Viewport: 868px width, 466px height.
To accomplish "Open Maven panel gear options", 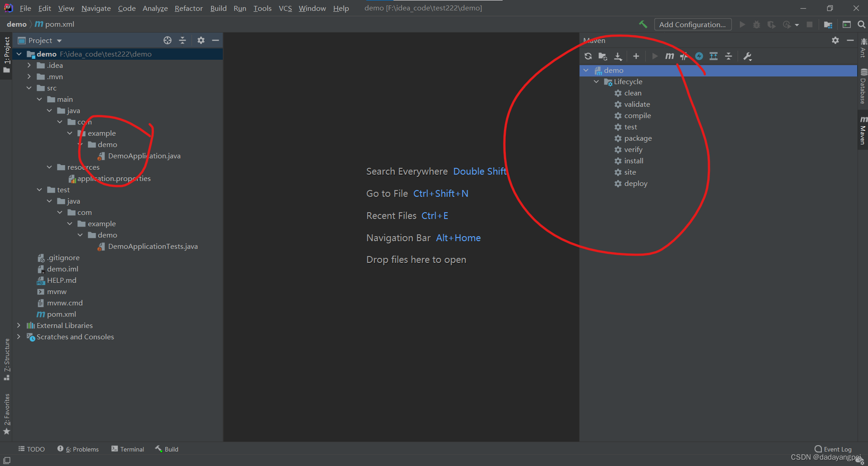I will (835, 40).
